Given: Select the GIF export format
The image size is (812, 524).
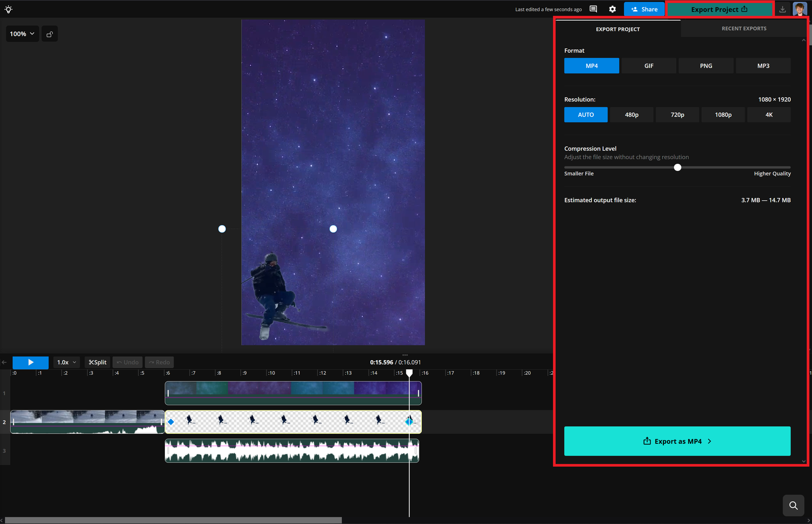Looking at the screenshot, I should point(649,65).
